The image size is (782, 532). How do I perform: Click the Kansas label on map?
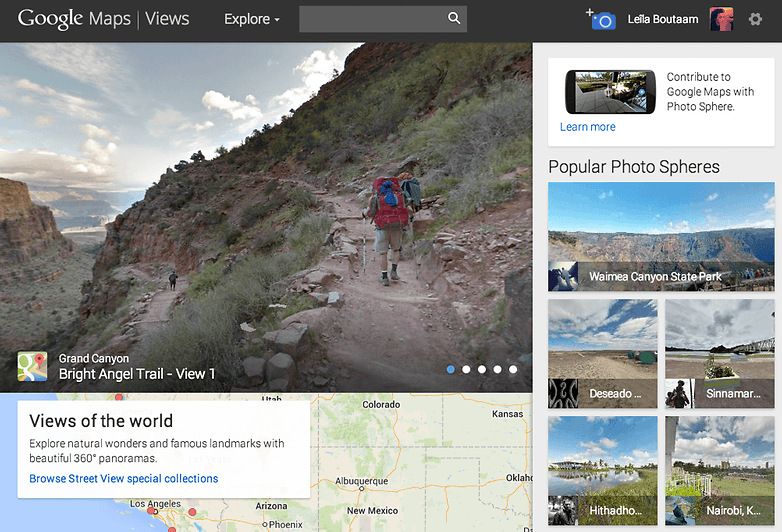(x=507, y=414)
